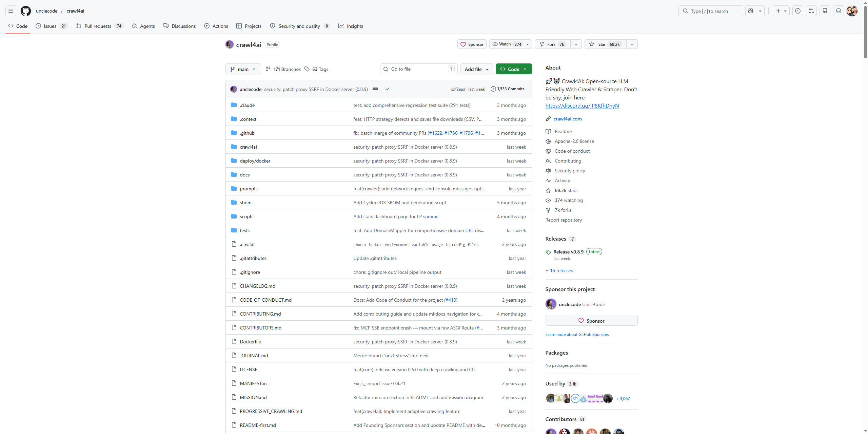The height and width of the screenshot is (434, 868).
Task: Open the Activity link in About
Action: pyautogui.click(x=563, y=181)
